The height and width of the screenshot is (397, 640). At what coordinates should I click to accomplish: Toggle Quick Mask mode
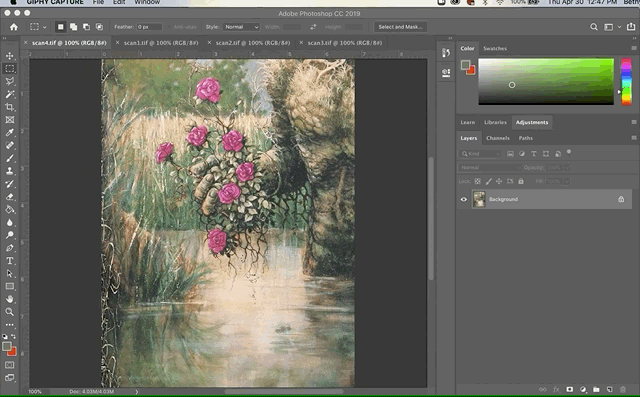(x=9, y=365)
